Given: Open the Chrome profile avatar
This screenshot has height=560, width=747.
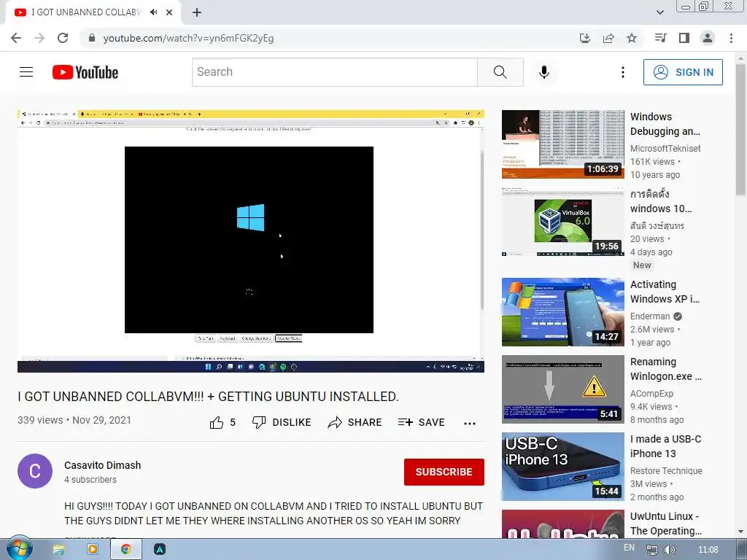Looking at the screenshot, I should [708, 38].
